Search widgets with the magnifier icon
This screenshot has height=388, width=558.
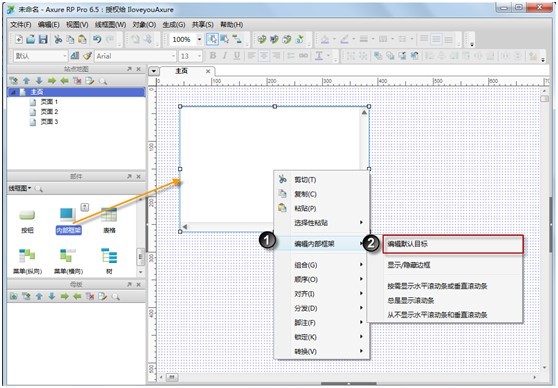(x=39, y=189)
